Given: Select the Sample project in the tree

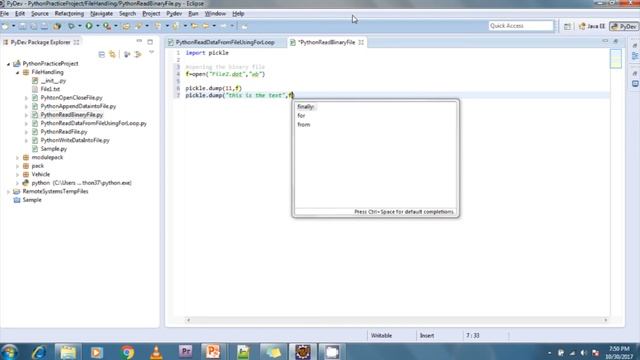Looking at the screenshot, I should point(32,200).
